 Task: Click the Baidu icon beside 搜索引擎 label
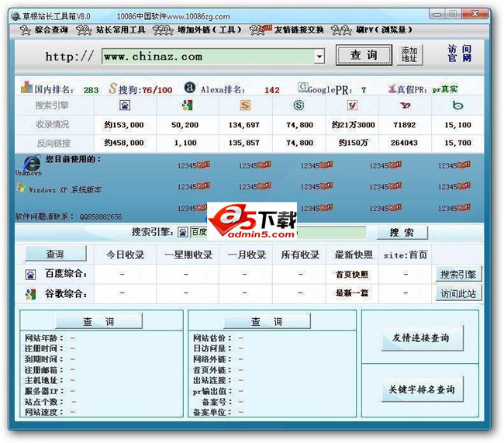tap(183, 232)
